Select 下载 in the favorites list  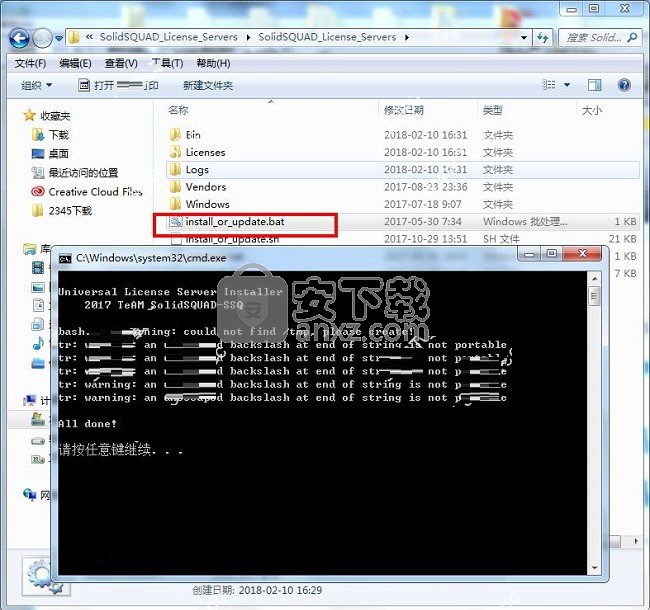click(x=58, y=135)
